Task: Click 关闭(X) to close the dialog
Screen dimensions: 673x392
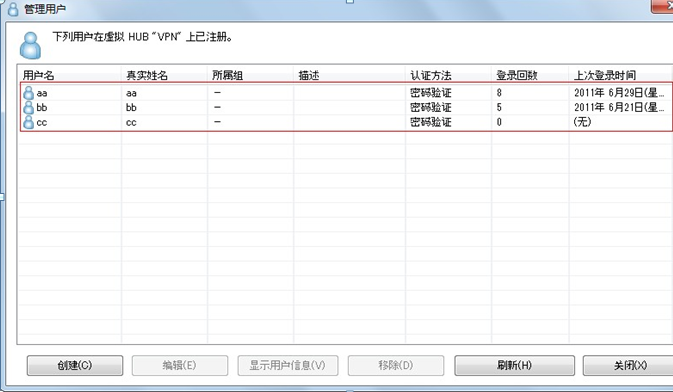Action: tap(629, 365)
